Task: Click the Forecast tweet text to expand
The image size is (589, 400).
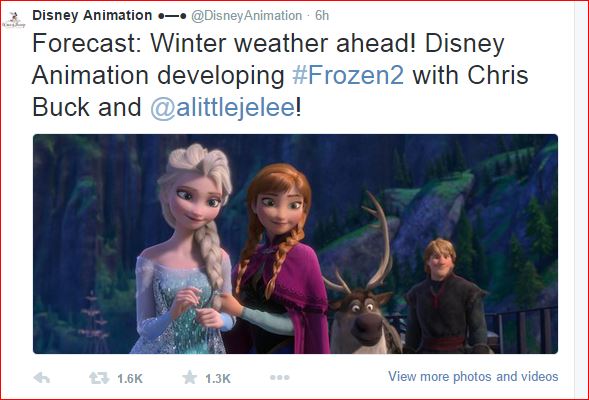Action: pos(280,75)
